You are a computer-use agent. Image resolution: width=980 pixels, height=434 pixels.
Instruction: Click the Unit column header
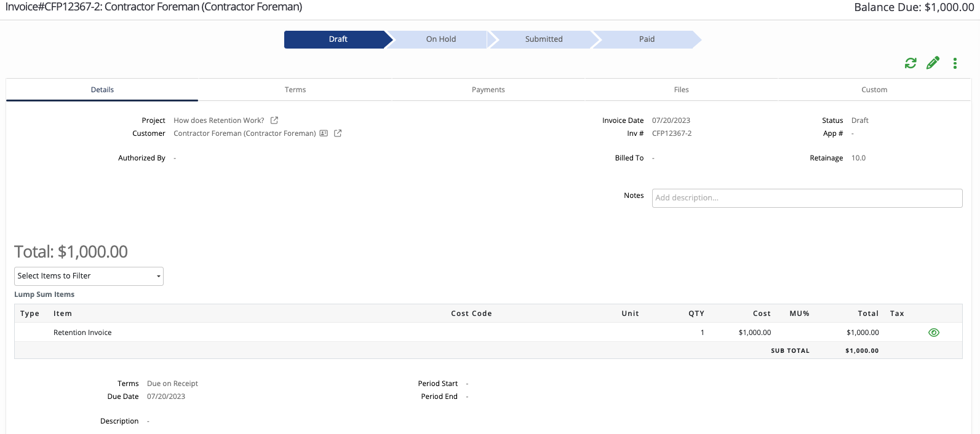point(630,314)
